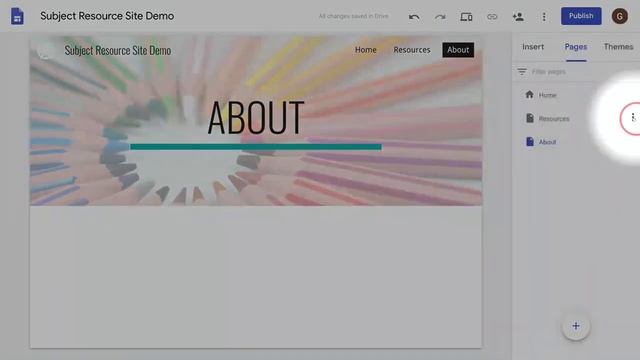Open the toolbar three-dot More menu
The image size is (640, 360).
point(544,17)
